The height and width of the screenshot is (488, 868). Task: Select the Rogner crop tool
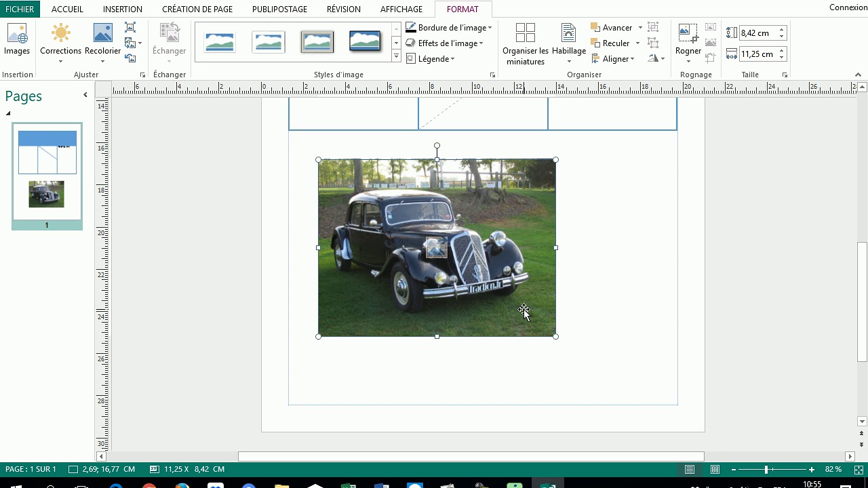tap(688, 39)
